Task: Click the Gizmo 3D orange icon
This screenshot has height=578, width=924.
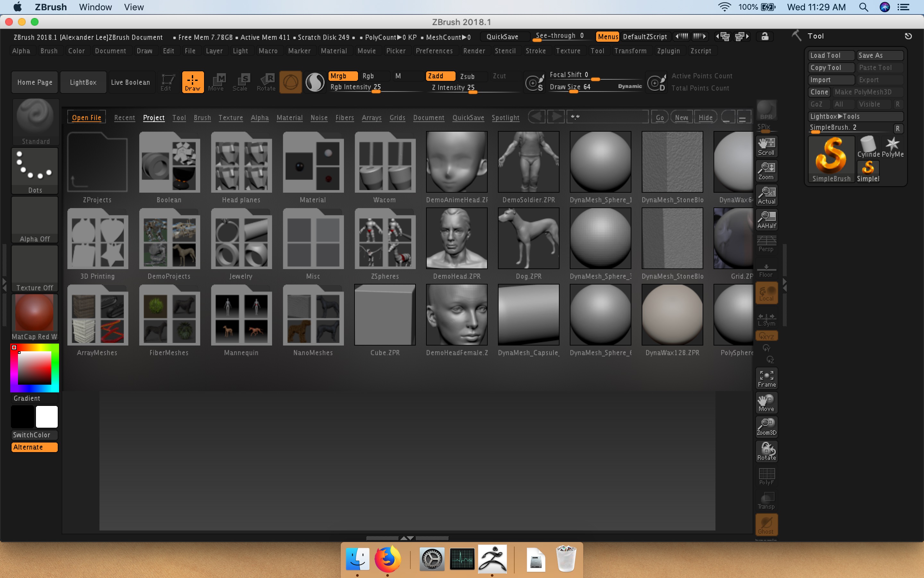Action: 291,82
